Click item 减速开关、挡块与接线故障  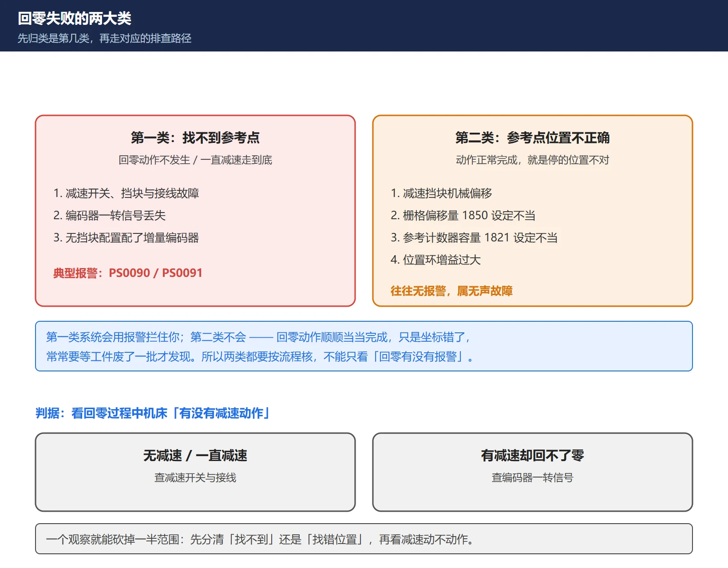(x=126, y=193)
